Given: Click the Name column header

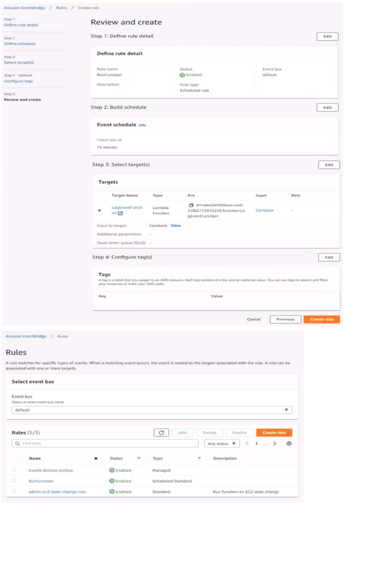Looking at the screenshot, I should click(35, 458).
